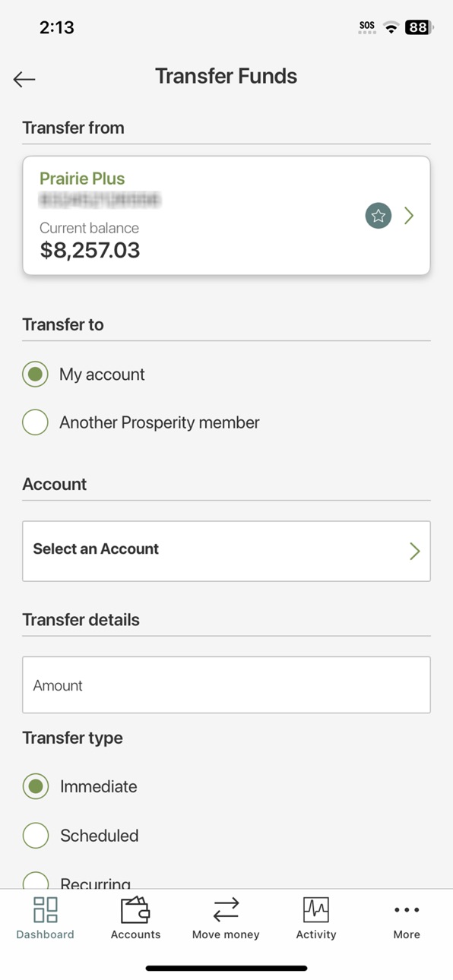
Task: Open the Accounts wallet icon
Action: click(135, 909)
